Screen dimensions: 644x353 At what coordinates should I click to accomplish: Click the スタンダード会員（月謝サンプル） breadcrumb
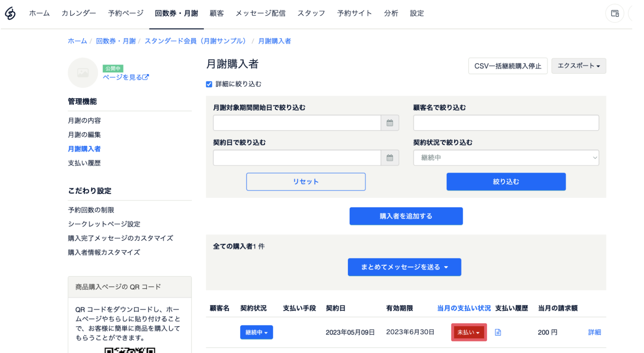coord(197,41)
